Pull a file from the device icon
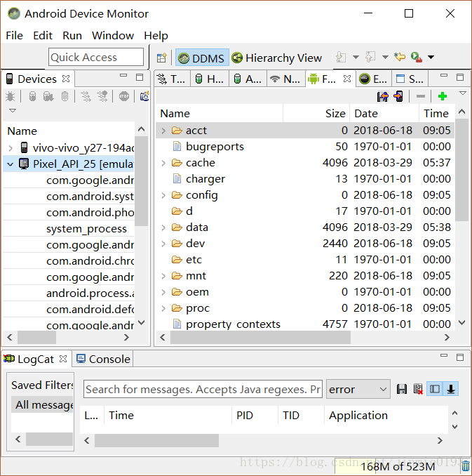This screenshot has width=472, height=476. pos(382,97)
